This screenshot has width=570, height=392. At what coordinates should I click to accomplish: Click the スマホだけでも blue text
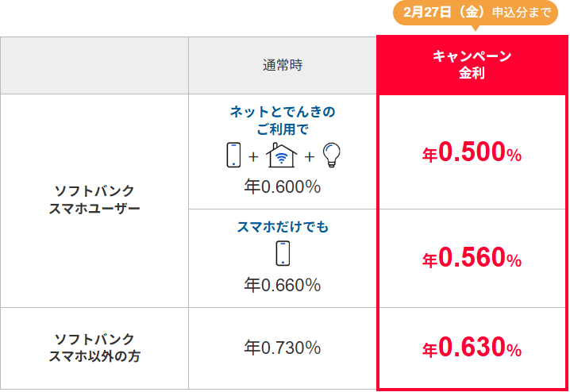[x=283, y=227]
